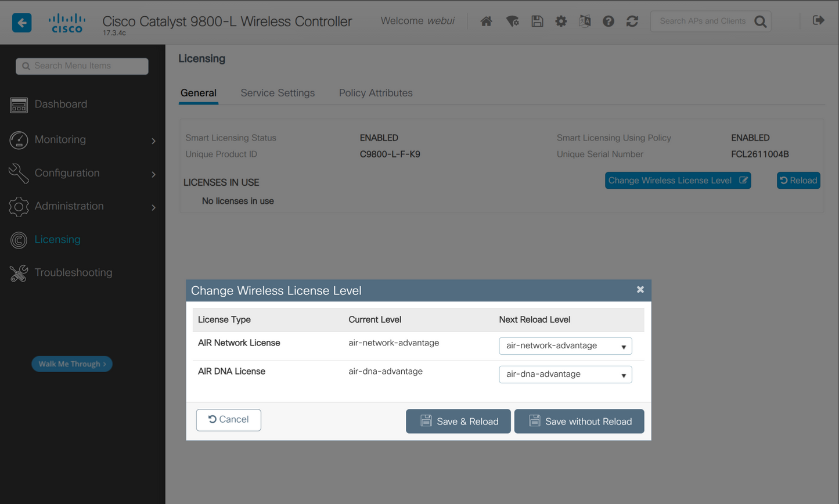Switch to the Policy Attributes tab

pos(376,93)
